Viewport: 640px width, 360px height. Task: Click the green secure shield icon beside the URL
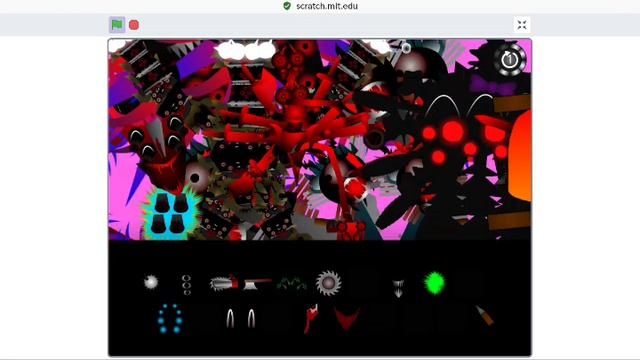[x=287, y=6]
